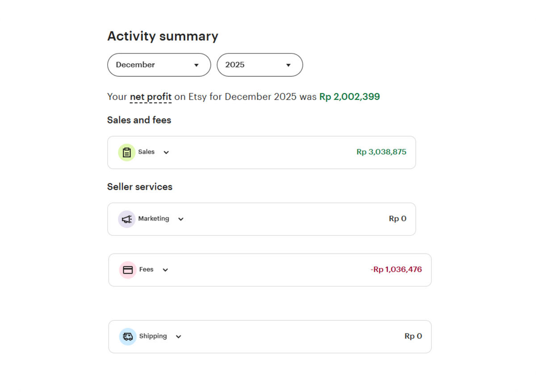Select the Shipping row label
536x392 pixels.
[x=153, y=336]
